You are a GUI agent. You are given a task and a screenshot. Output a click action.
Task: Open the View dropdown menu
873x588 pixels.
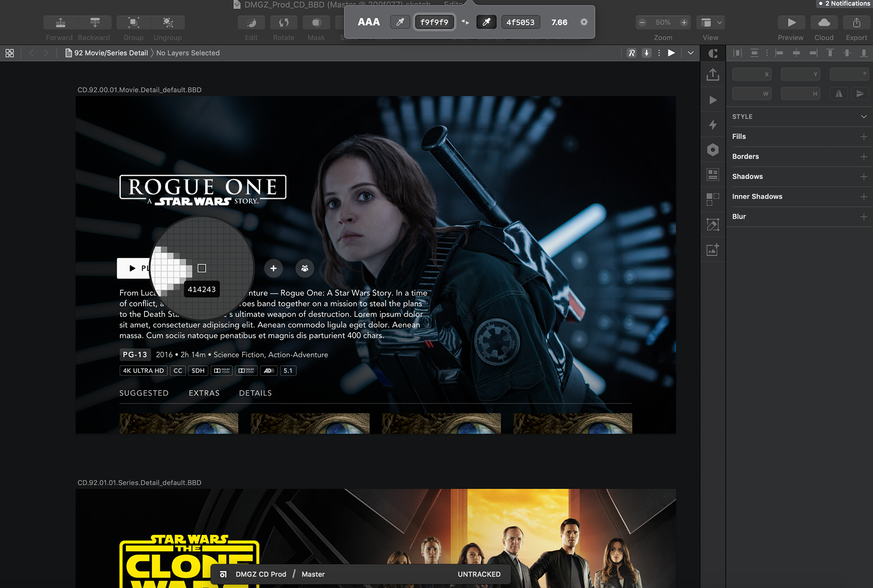coord(711,23)
